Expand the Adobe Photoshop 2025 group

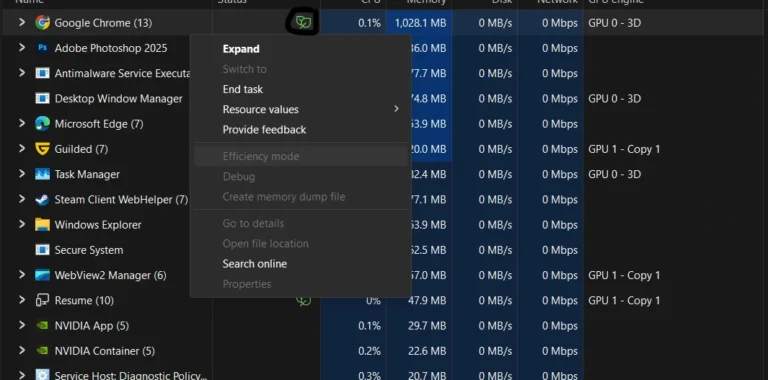(22, 48)
